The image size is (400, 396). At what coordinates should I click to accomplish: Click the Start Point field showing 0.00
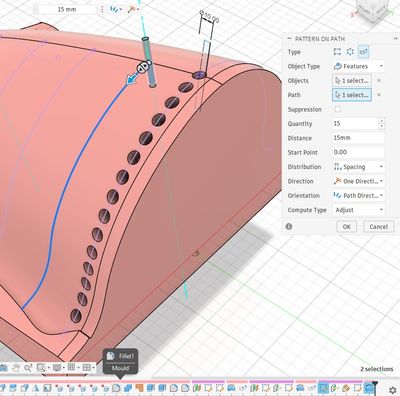tap(358, 152)
